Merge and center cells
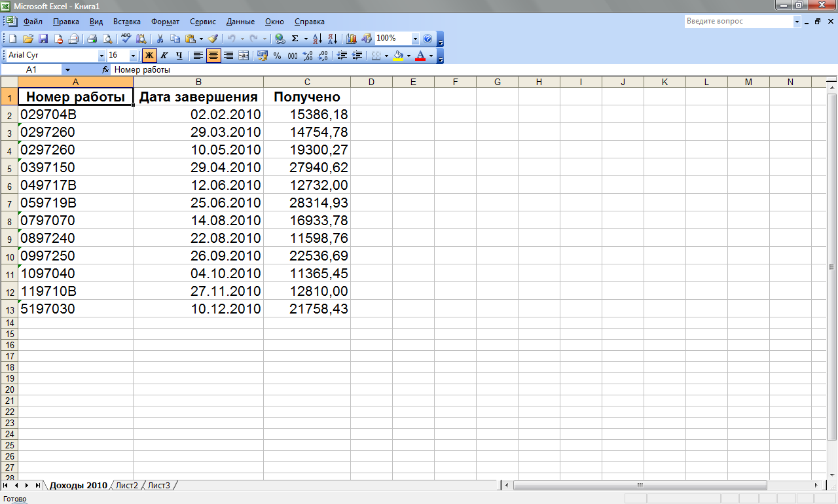The height and width of the screenshot is (504, 838). 244,56
